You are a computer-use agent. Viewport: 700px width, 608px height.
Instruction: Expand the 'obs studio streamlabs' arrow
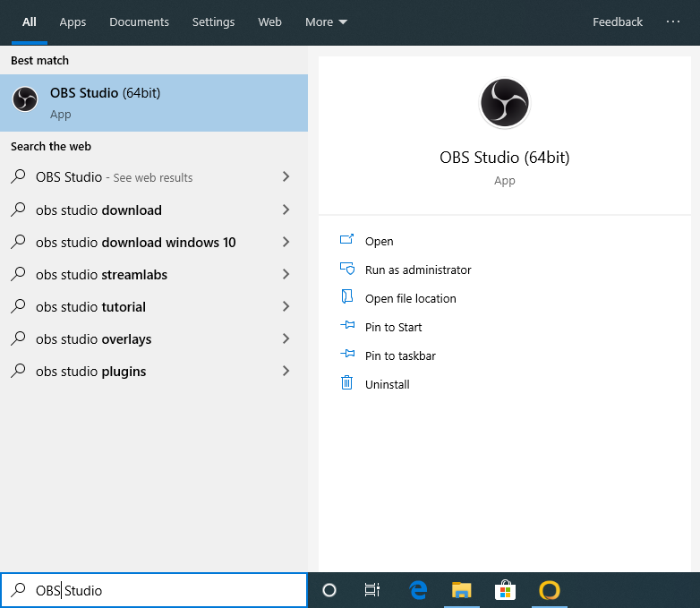tap(286, 274)
